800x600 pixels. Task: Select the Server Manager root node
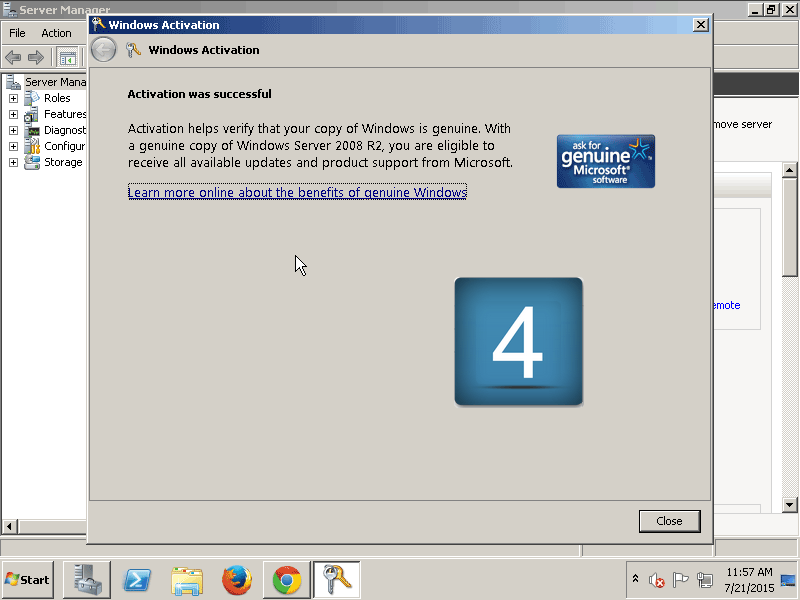pyautogui.click(x=55, y=82)
